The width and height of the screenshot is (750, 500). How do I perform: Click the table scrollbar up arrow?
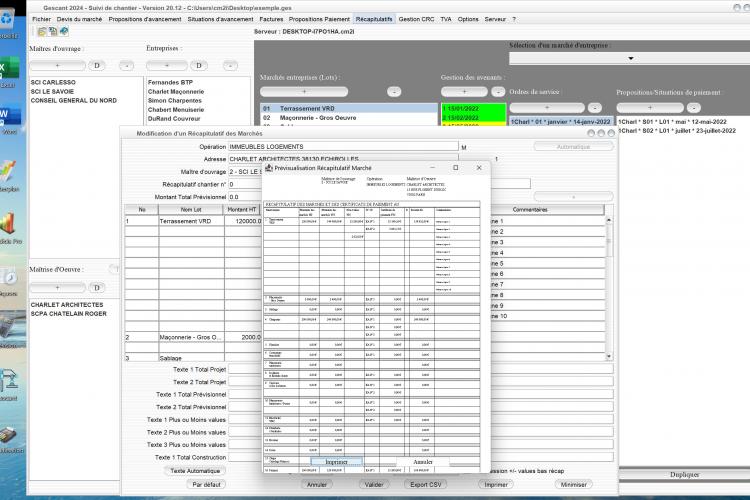(609, 220)
